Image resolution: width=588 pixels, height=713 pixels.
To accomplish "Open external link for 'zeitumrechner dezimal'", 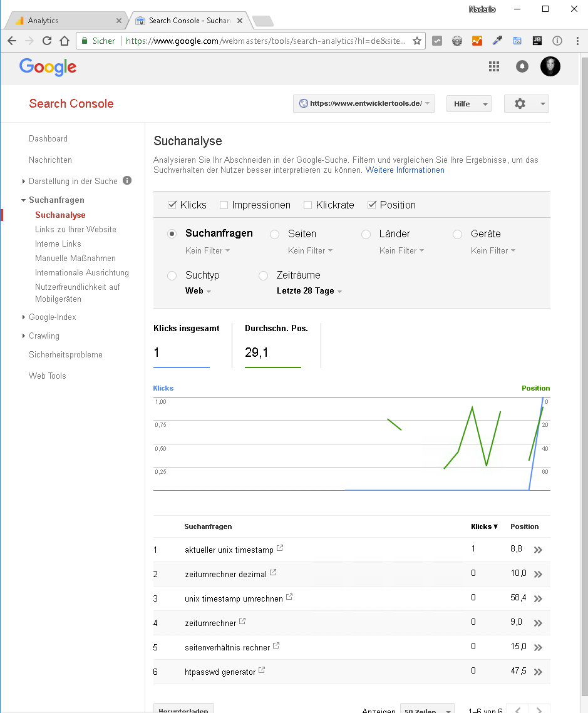I will tap(273, 573).
